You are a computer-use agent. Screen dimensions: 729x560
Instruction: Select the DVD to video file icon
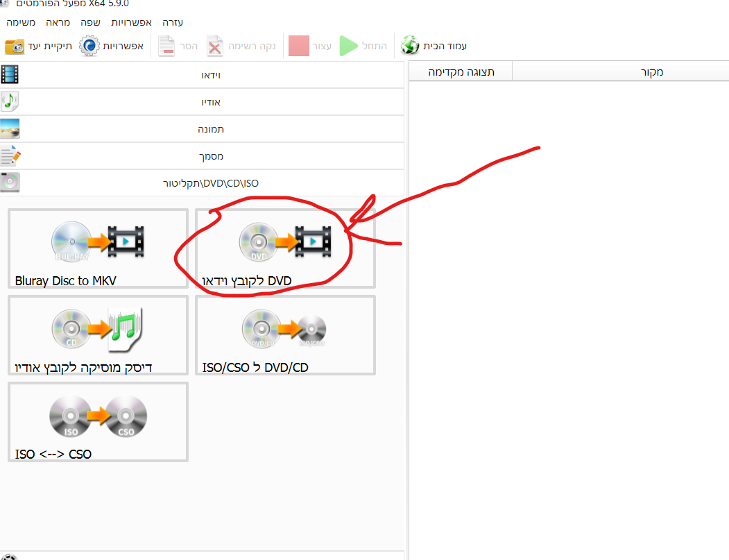(285, 241)
